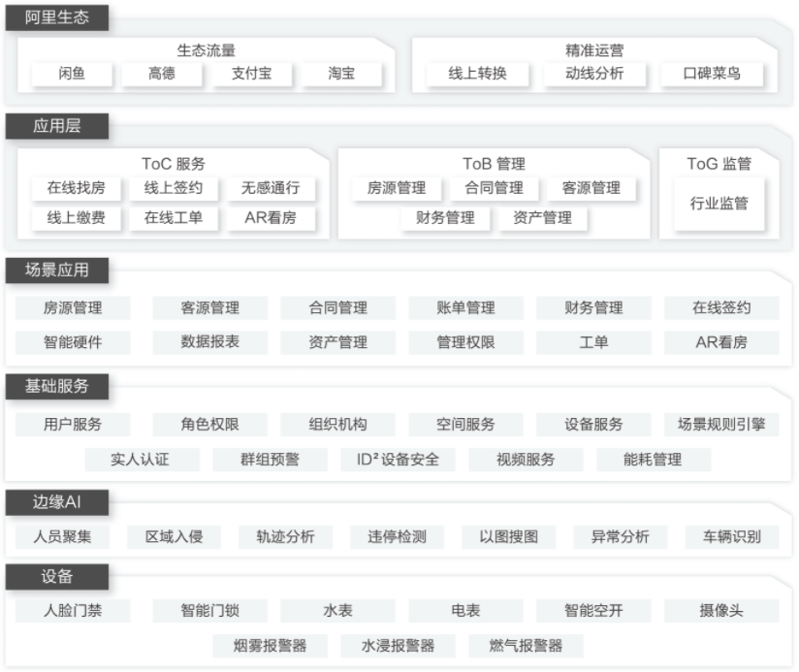Select 线上转换 under 精准运营
Viewport: 799px width, 672px height.
click(x=478, y=74)
